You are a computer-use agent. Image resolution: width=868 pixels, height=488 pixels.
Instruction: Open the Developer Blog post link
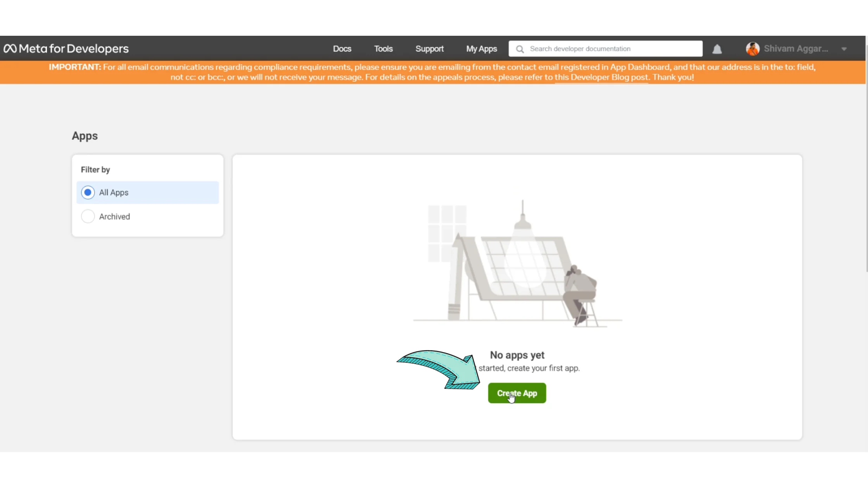[601, 77]
